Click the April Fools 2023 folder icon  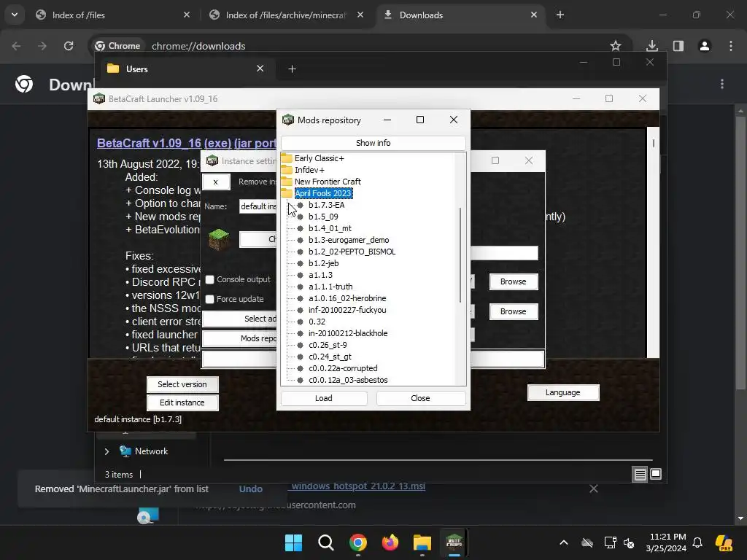287,193
